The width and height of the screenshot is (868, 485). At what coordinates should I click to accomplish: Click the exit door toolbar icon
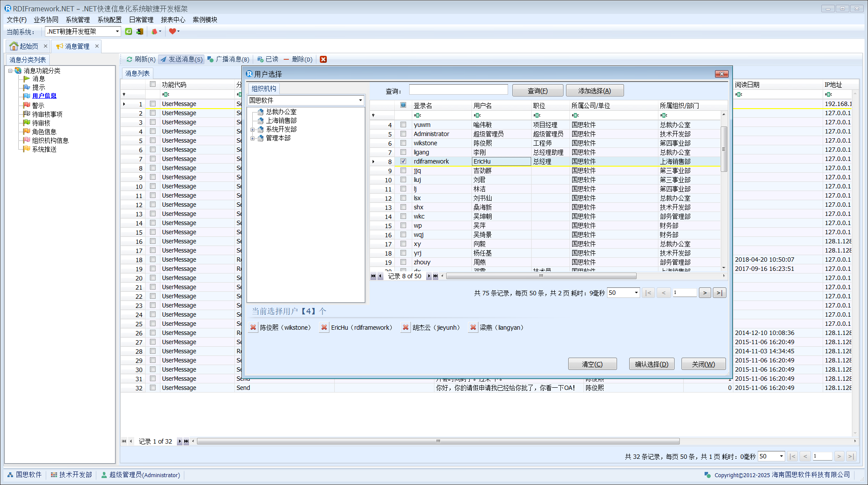pyautogui.click(x=140, y=31)
